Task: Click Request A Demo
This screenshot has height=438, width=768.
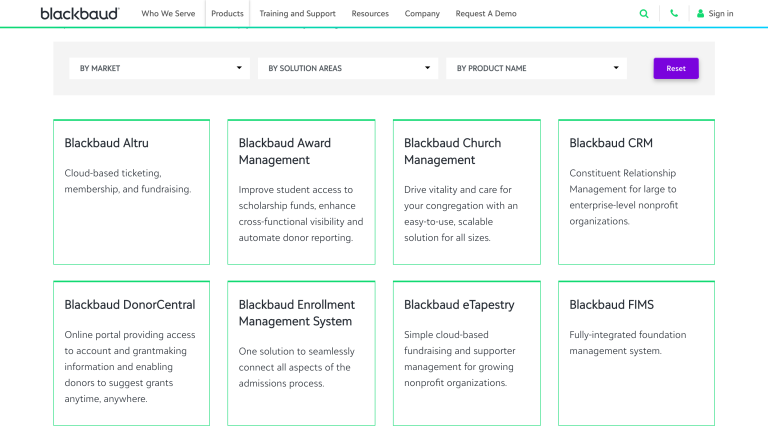Action: [486, 14]
